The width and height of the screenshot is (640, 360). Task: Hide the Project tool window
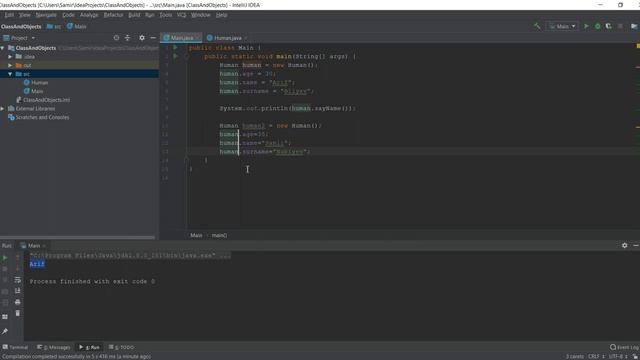pos(153,38)
